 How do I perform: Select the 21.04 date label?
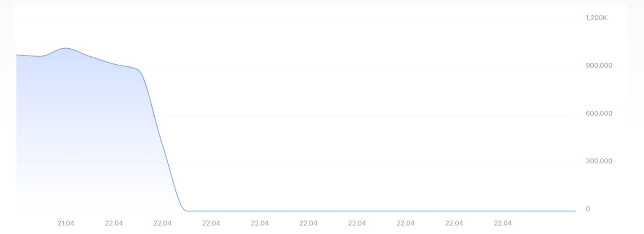click(66, 223)
